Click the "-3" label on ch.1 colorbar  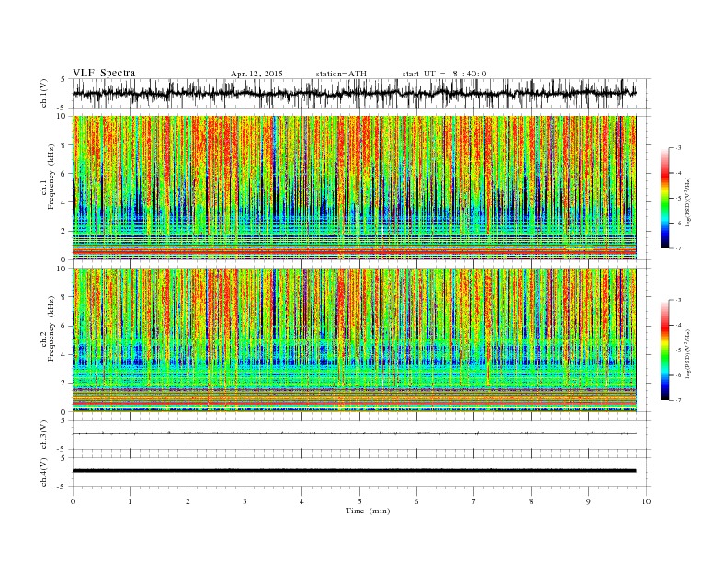677,148
